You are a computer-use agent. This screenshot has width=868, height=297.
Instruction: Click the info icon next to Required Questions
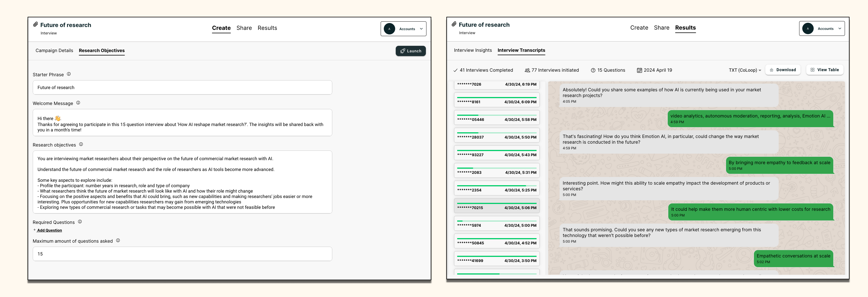point(80,222)
